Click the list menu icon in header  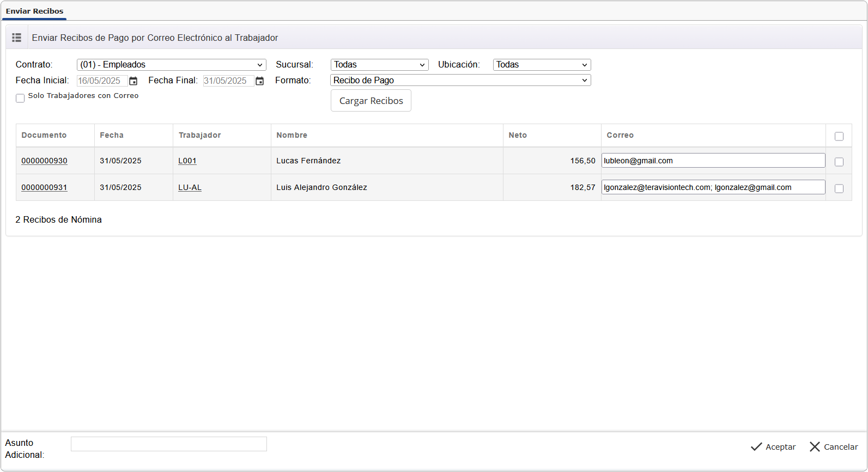coord(17,38)
